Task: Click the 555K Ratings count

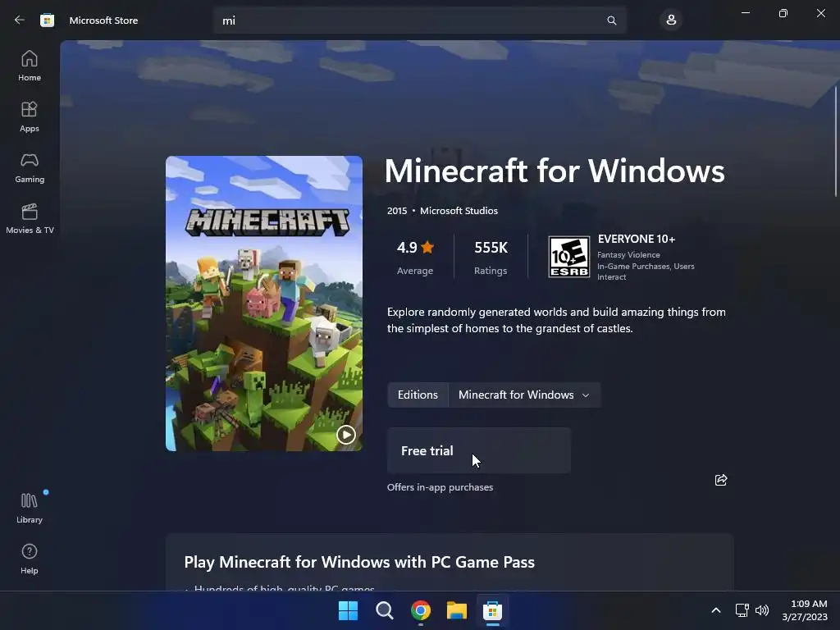Action: (491, 258)
